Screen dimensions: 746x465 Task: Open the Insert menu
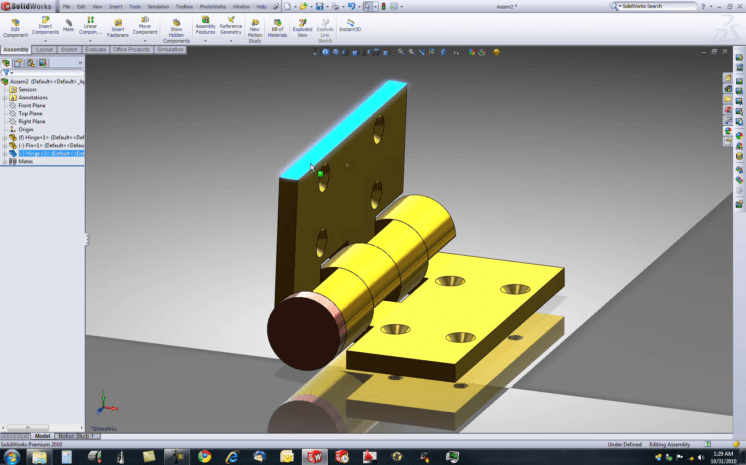116,7
